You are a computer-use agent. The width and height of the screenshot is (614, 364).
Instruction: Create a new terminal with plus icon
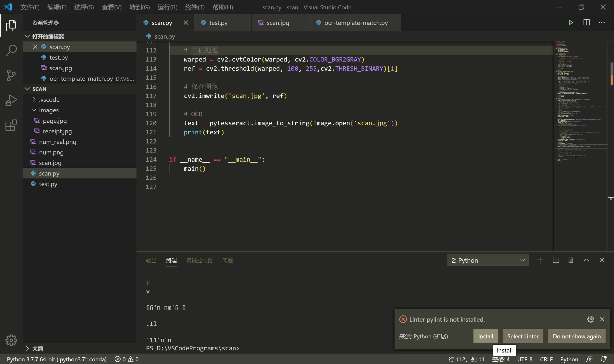[x=540, y=260]
